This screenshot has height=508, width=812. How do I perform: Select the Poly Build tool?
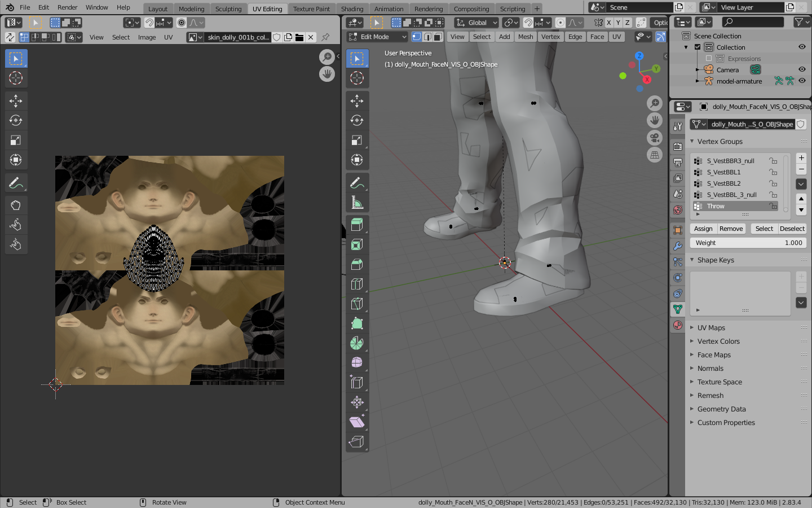click(x=357, y=323)
